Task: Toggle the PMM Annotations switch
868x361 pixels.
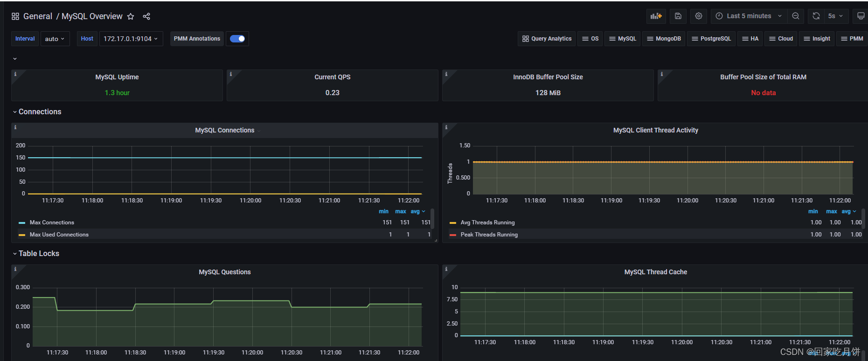Action: (x=237, y=39)
